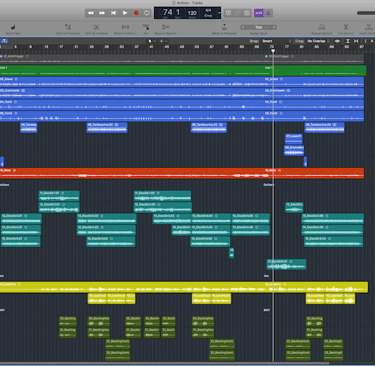Screen dimensions: 375x366
Task: Toggle the Tuner button
Action: coord(238,13)
